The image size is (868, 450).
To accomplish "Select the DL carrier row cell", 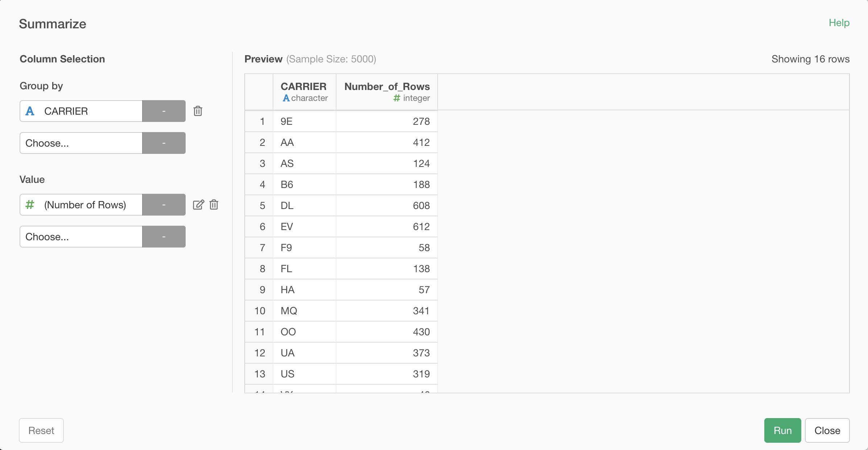I will 287,206.
